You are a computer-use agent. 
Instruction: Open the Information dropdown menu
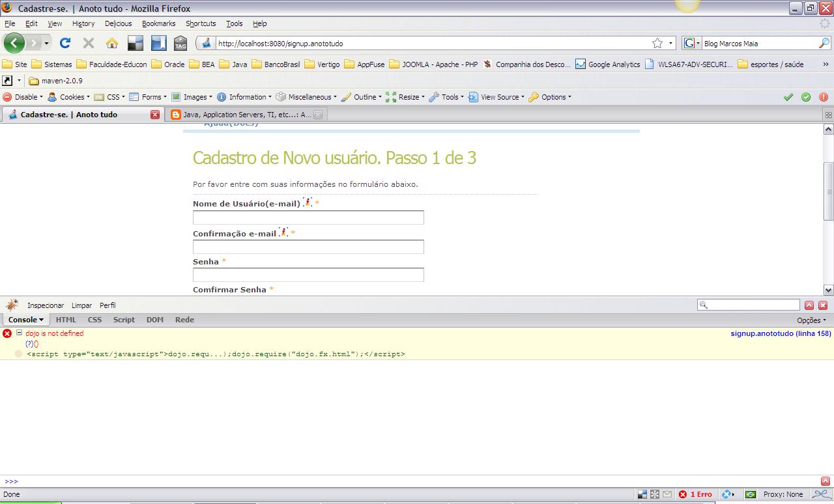tap(244, 97)
